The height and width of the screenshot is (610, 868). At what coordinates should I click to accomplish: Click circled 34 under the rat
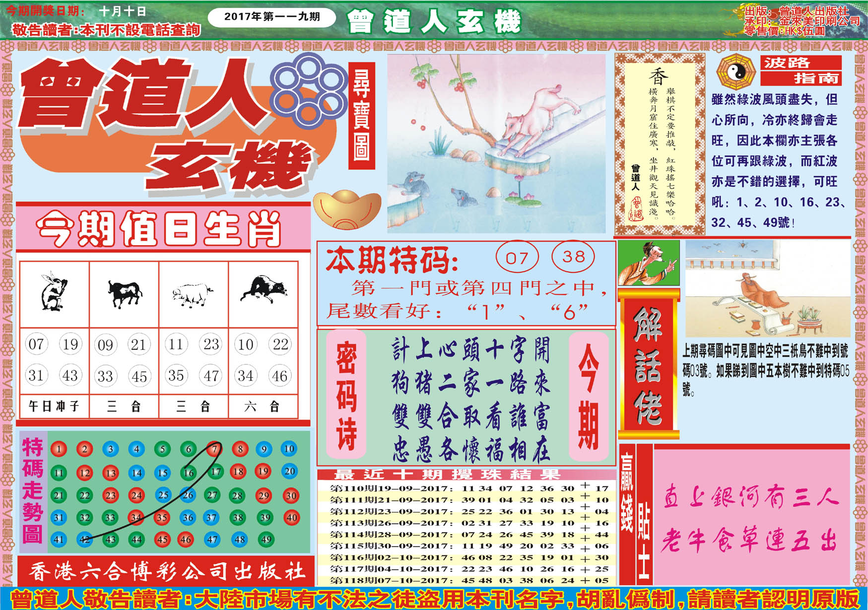tap(245, 376)
